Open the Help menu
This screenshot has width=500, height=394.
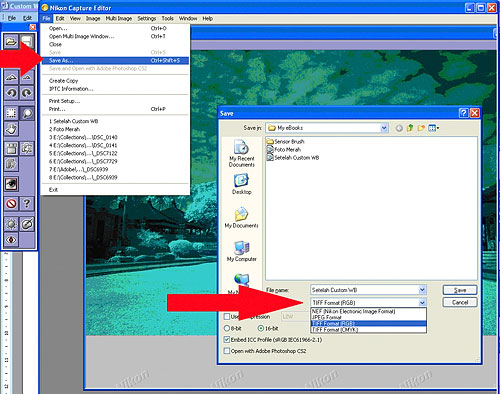tap(207, 18)
